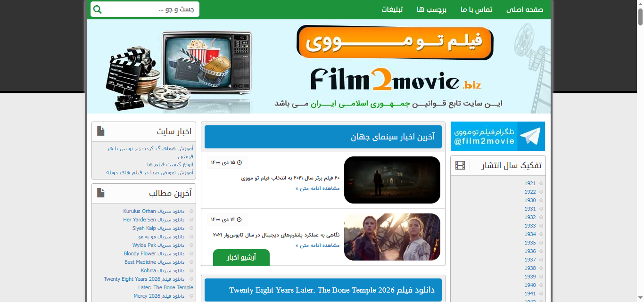The image size is (644, 302).
Task: Click the magnifier search icon
Action: tap(98, 9)
